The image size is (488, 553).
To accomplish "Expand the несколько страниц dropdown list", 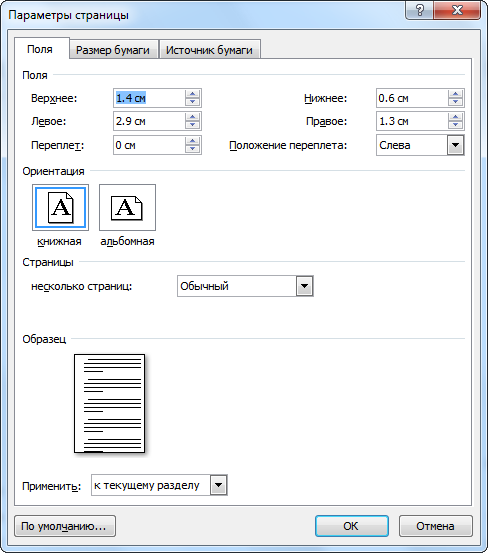I will pos(305,286).
